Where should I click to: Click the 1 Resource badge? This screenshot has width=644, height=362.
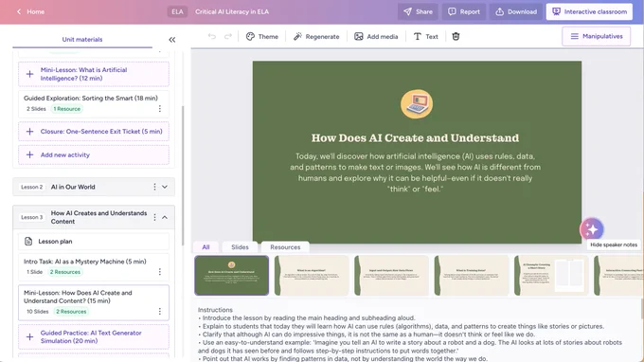pos(67,109)
